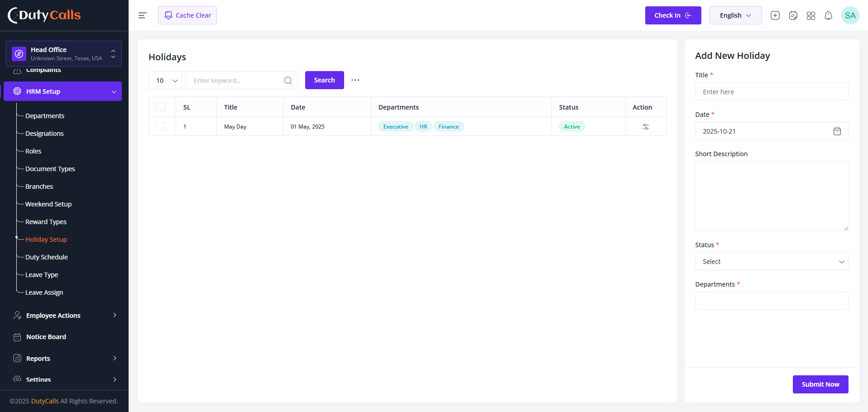
Task: Click the Executive department tag
Action: pyautogui.click(x=396, y=127)
